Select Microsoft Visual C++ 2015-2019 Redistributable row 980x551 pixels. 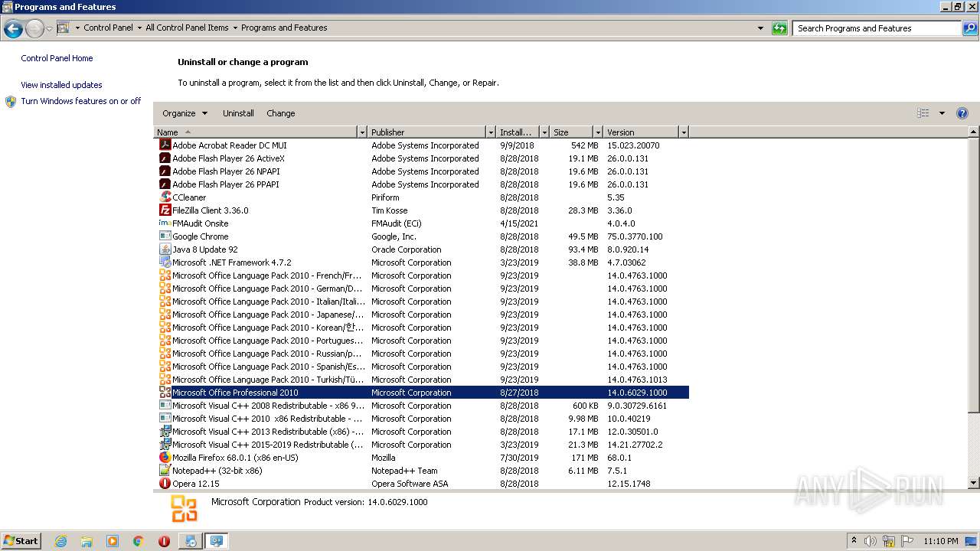pos(421,444)
